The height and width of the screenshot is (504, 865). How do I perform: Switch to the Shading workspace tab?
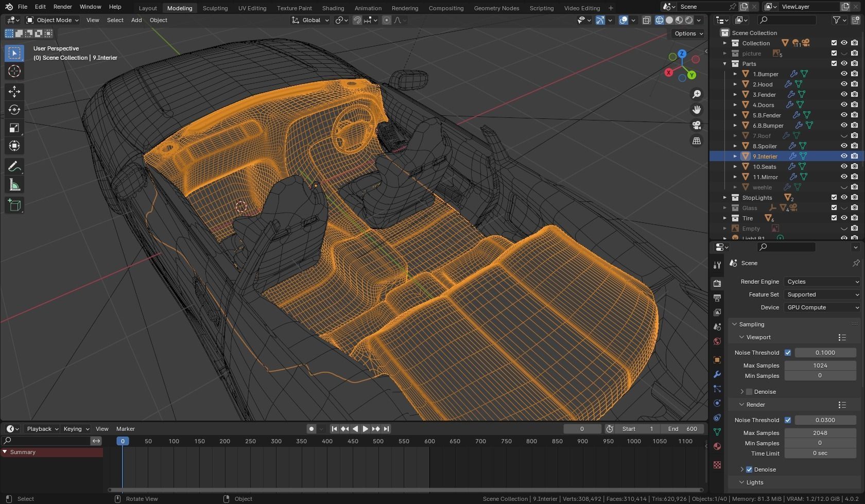[x=333, y=8]
